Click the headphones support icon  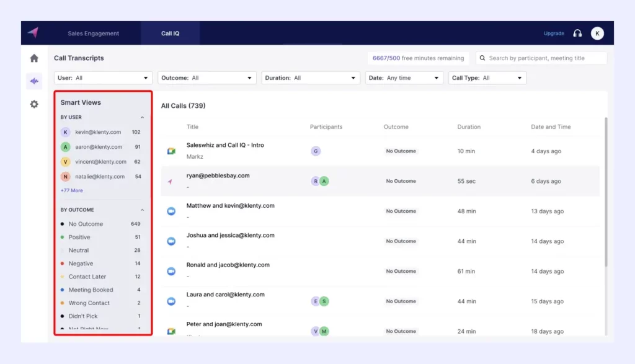577,33
